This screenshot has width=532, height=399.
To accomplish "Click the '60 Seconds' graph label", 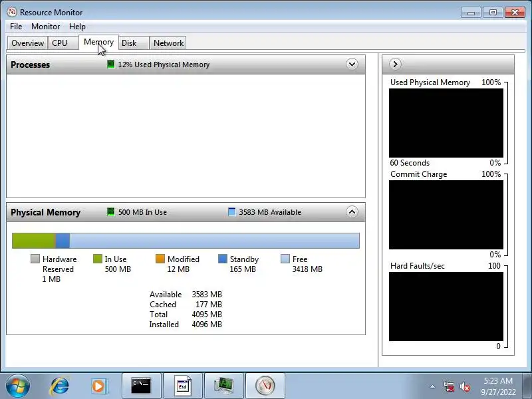I will (x=410, y=163).
